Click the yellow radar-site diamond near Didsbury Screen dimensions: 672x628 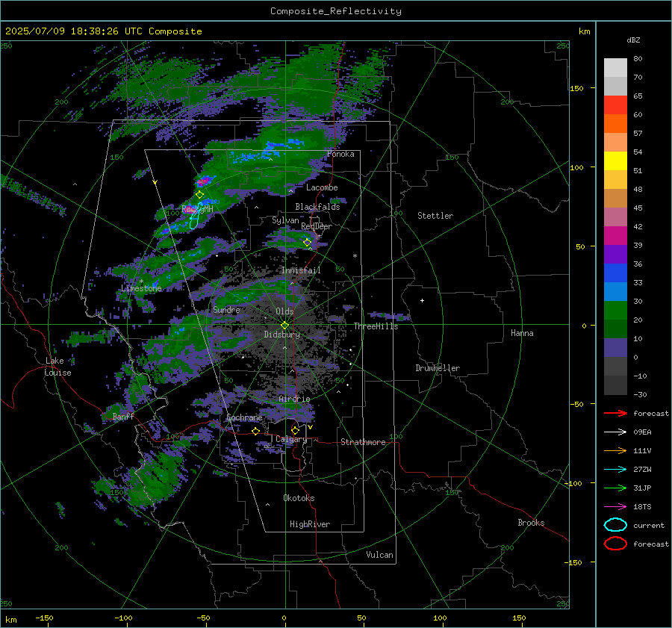284,326
